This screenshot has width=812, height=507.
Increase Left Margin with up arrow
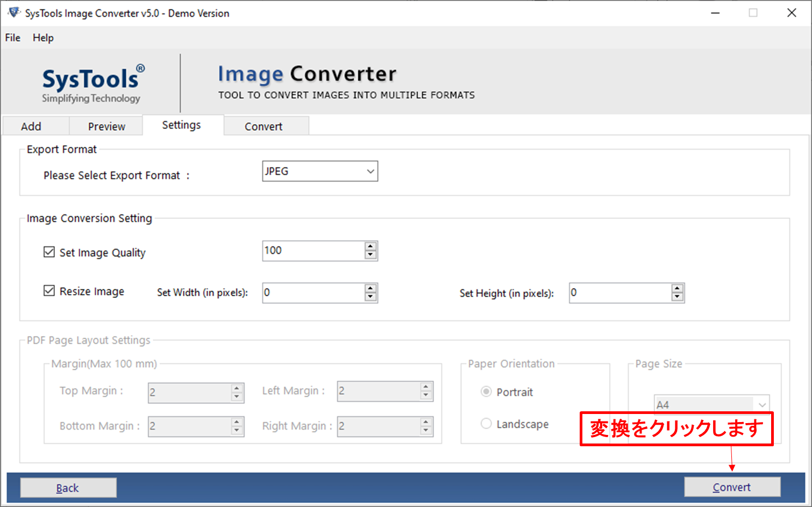[426, 387]
